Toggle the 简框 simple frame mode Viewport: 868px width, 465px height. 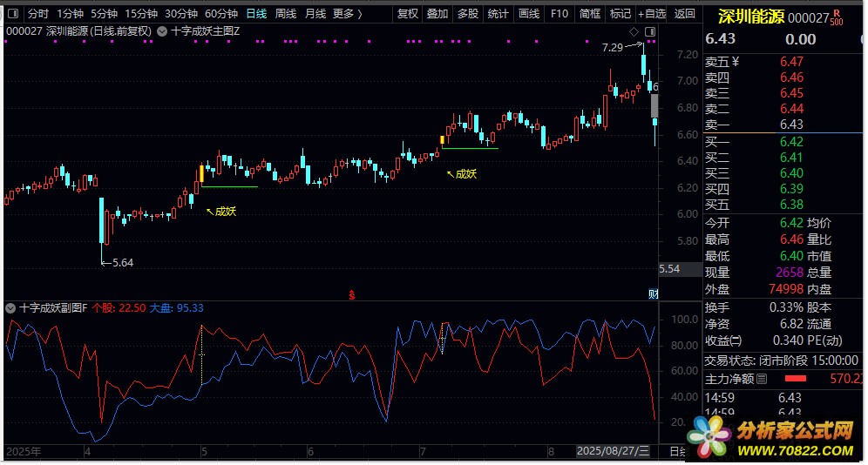pos(589,13)
